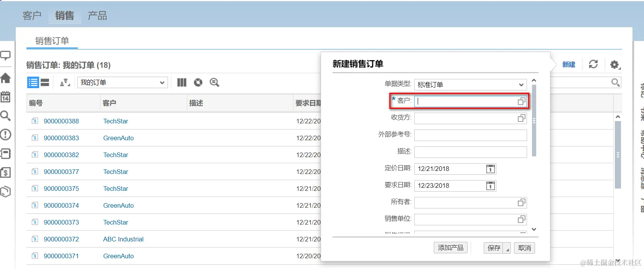Open value help for 所有者 field
The width and height of the screenshot is (644, 269).
[x=521, y=202]
